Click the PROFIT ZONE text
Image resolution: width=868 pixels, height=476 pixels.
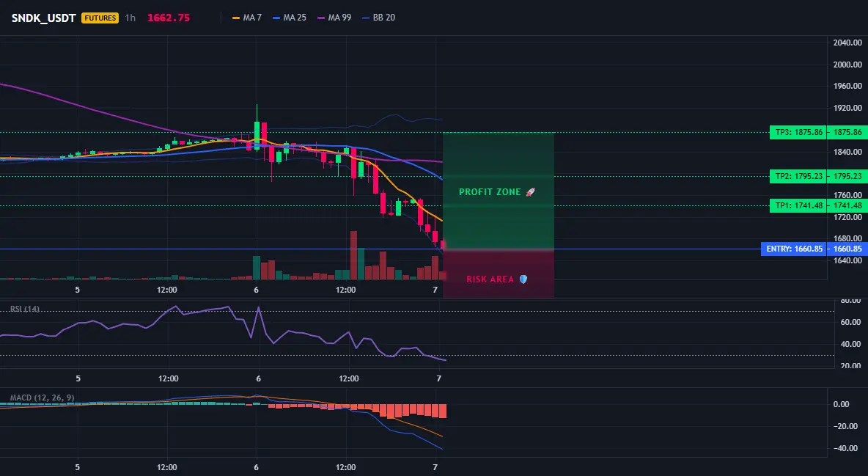490,192
